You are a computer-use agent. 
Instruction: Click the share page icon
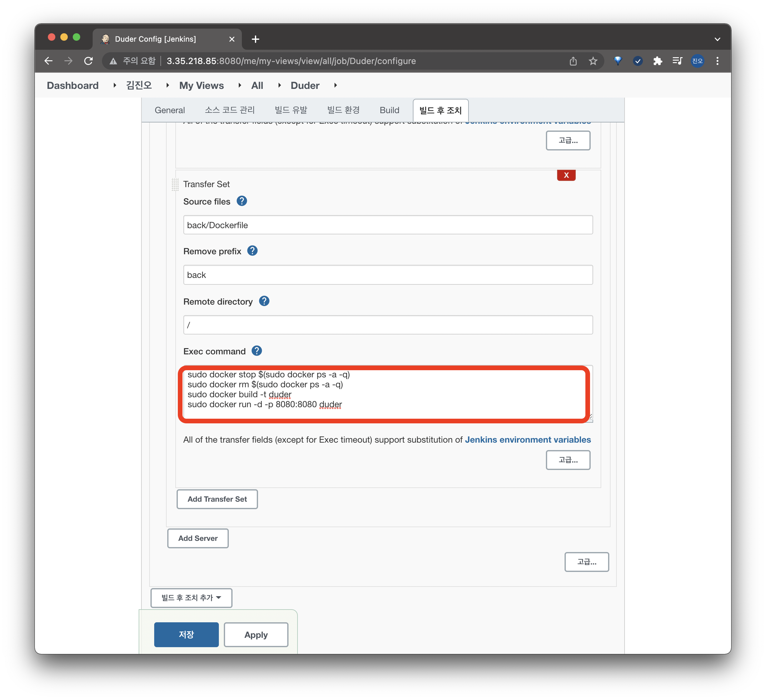pos(573,61)
